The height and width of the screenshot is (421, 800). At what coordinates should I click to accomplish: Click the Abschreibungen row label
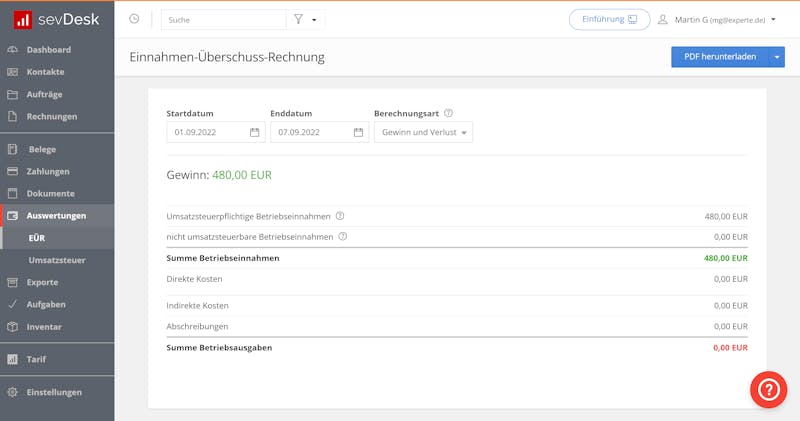[197, 327]
